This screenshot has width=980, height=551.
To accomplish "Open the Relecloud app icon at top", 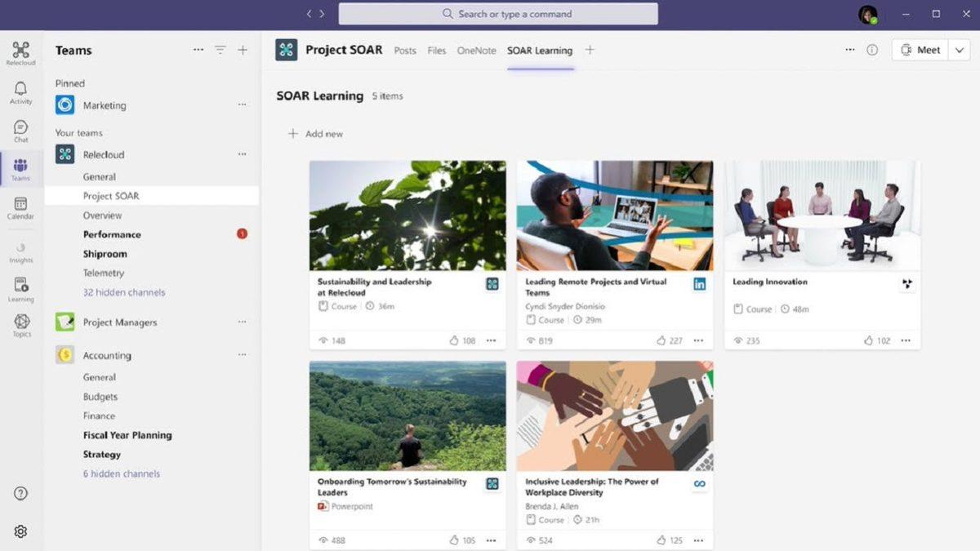I will 20,49.
